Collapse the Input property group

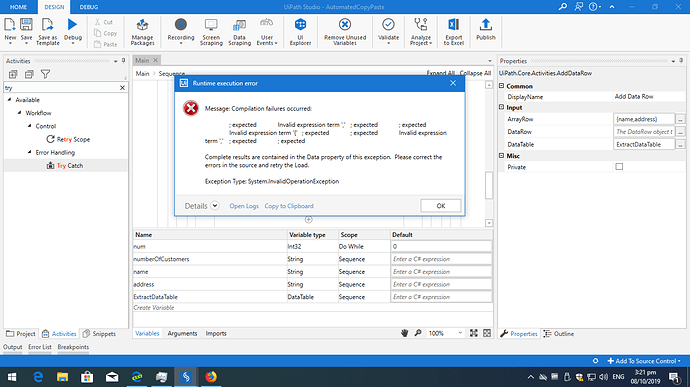[x=501, y=107]
